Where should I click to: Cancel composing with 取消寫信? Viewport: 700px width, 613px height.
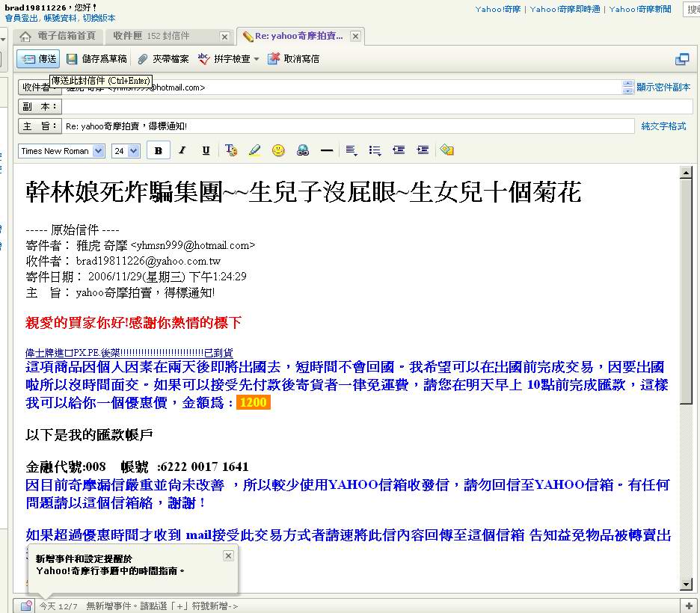pyautogui.click(x=293, y=58)
